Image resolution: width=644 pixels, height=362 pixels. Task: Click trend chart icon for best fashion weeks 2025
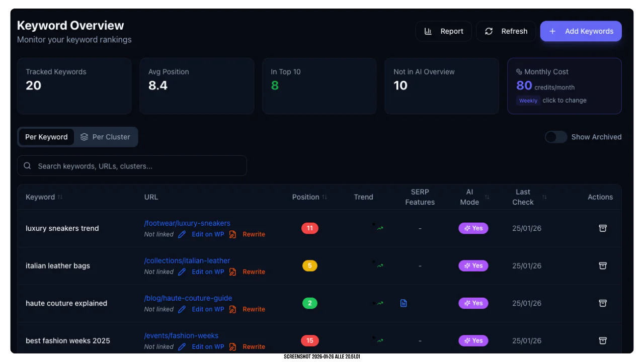380,341
